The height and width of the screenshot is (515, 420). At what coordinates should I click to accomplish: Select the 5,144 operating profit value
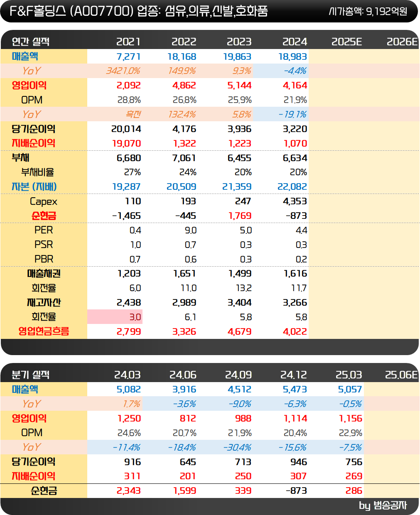coord(239,85)
